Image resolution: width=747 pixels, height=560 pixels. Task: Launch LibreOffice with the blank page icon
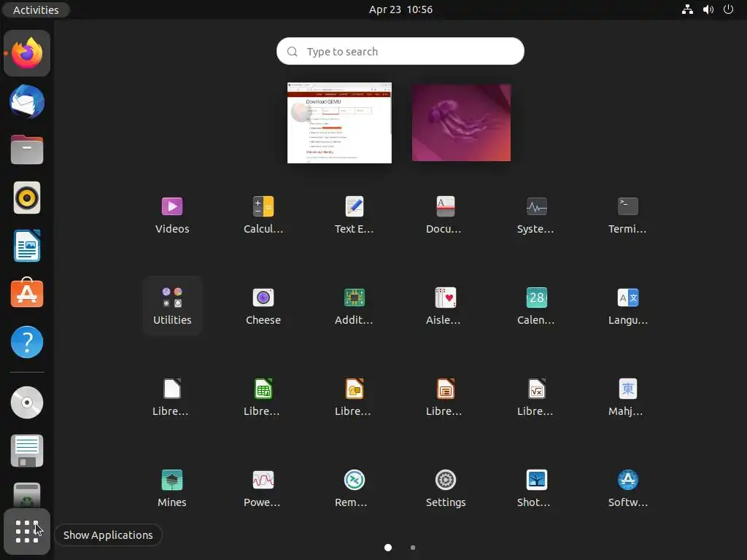(172, 397)
